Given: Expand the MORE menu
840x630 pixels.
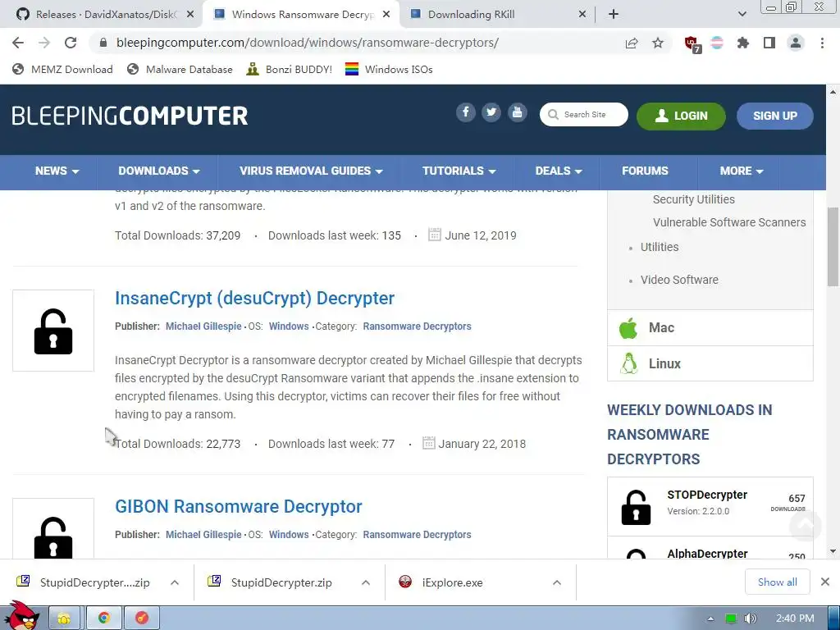Looking at the screenshot, I should (742, 171).
